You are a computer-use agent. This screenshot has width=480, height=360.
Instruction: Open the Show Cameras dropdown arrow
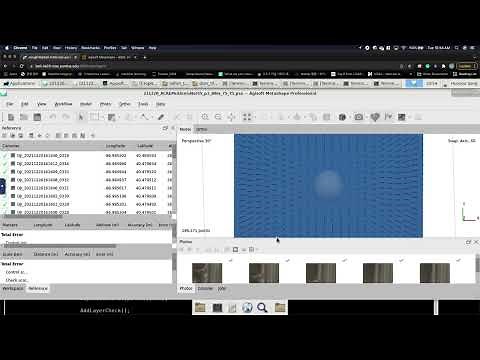click(350, 117)
